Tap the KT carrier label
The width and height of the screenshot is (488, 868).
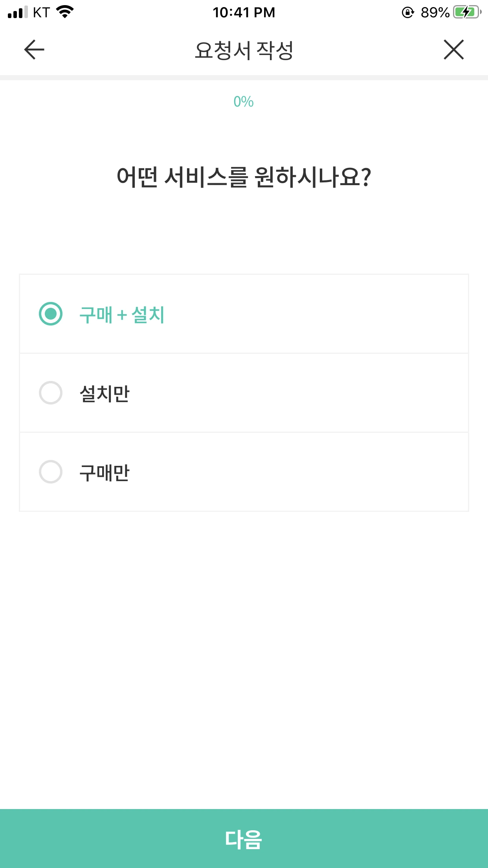click(x=41, y=13)
